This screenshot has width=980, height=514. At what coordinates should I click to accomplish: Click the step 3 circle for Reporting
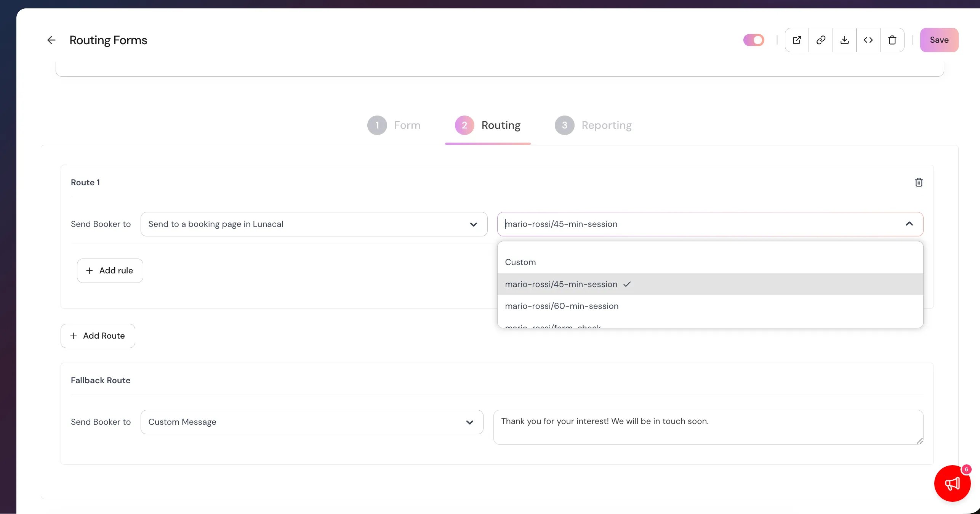pyautogui.click(x=564, y=125)
